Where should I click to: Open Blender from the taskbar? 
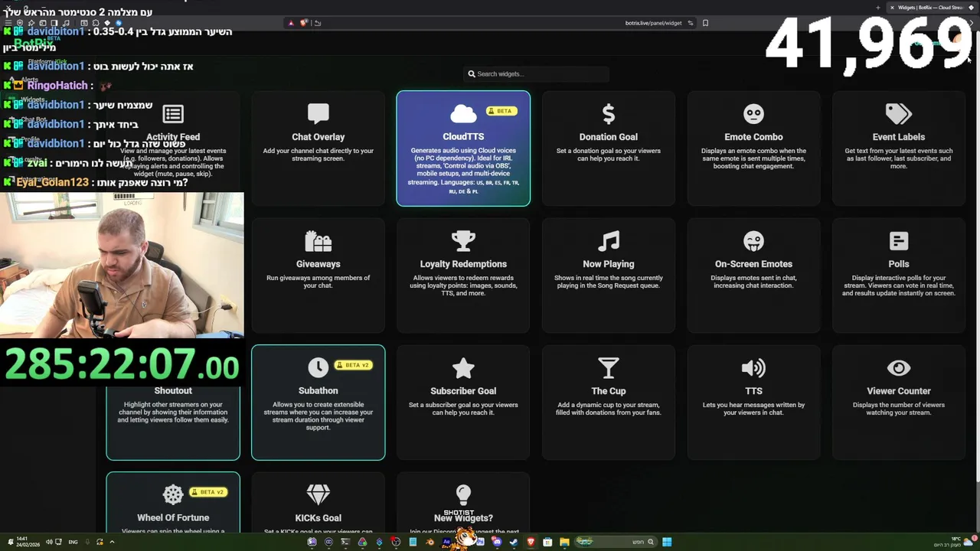point(430,542)
